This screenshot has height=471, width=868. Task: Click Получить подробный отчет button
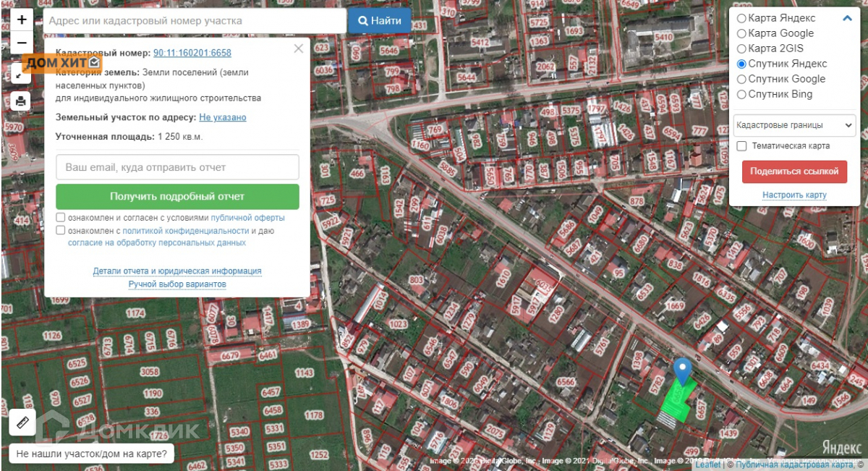(x=177, y=196)
